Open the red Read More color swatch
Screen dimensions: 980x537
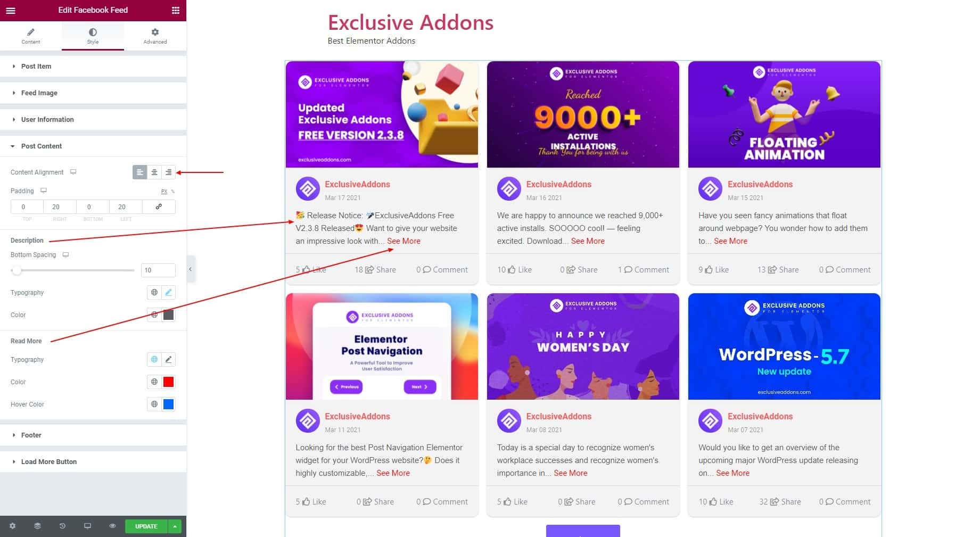pos(168,382)
